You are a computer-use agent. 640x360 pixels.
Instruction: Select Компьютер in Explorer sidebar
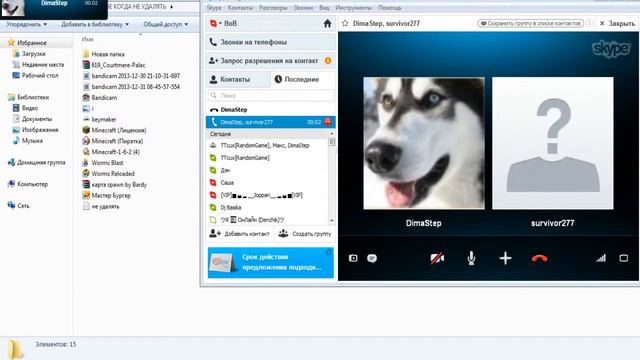click(28, 184)
